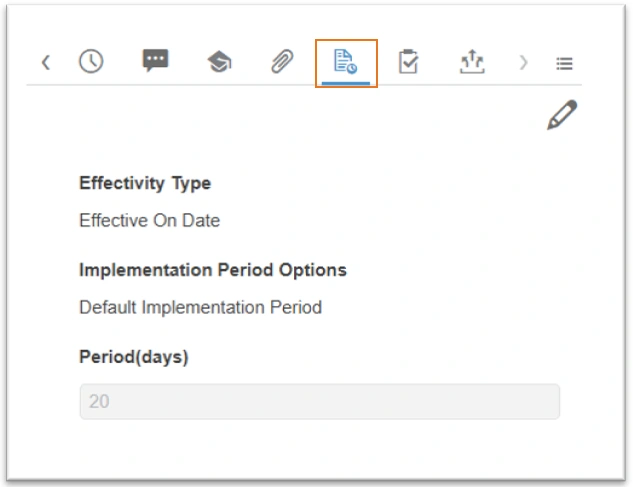
Task: Open the tab list overflow menu
Action: click(564, 63)
